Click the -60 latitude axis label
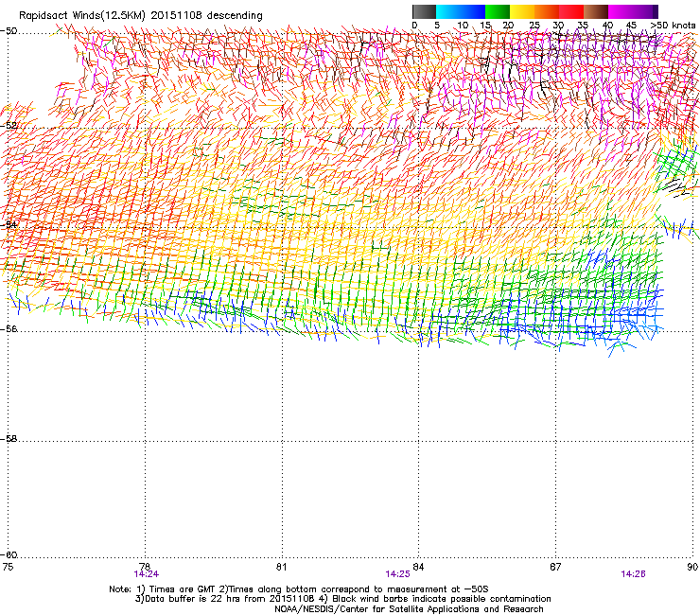Image resolution: width=700 pixels, height=615 pixels. pos(9,555)
